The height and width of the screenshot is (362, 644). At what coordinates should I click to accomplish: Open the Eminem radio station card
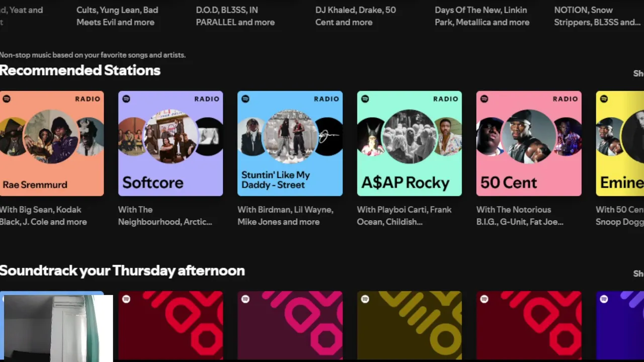(620, 143)
